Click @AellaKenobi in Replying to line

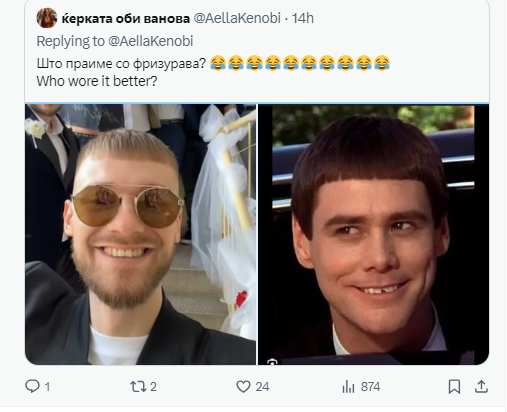[150, 41]
